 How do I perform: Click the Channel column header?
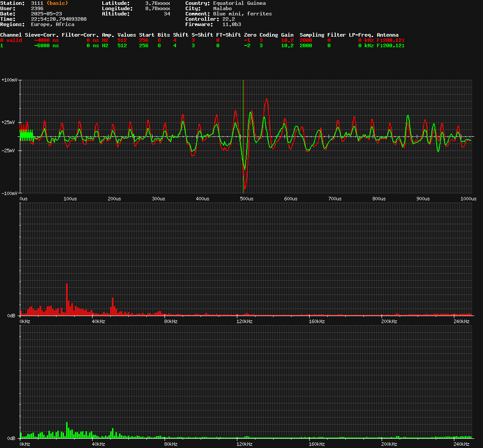coord(11,35)
